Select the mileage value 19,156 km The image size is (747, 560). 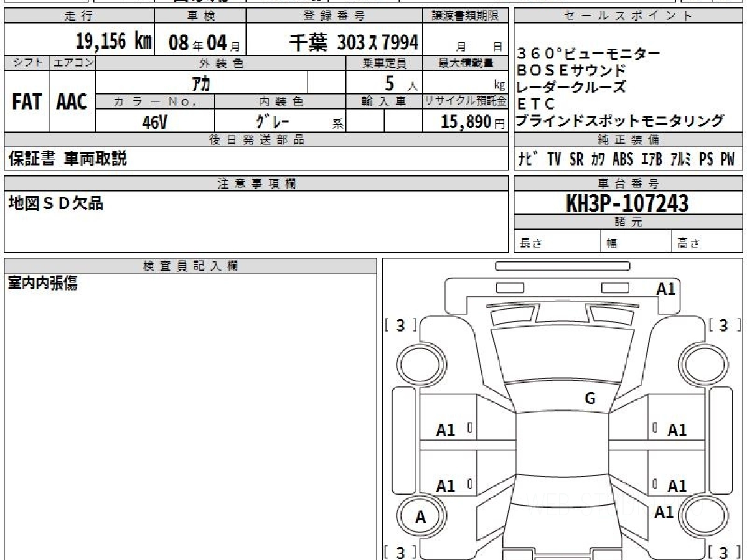(x=114, y=42)
